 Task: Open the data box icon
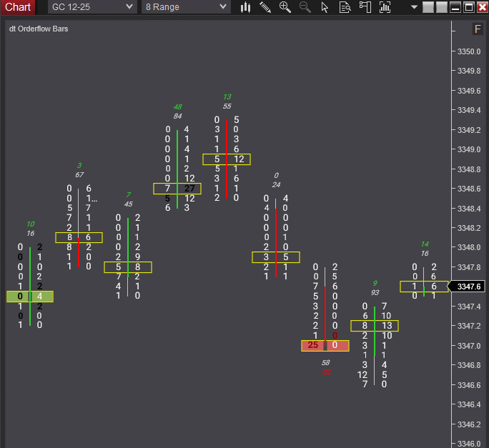coord(345,7)
